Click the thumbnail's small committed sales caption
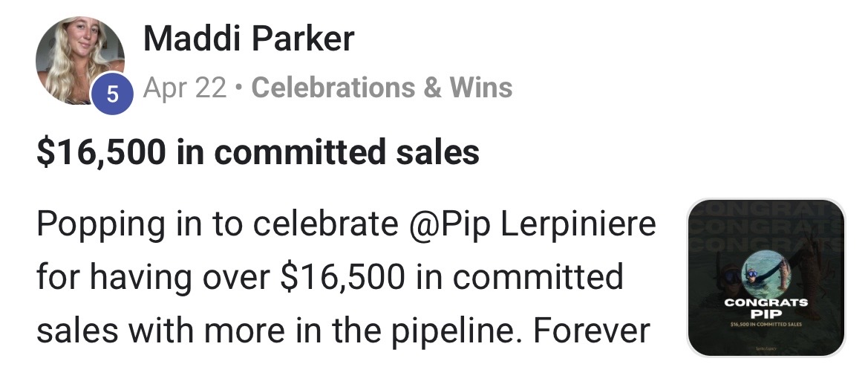The width and height of the screenshot is (868, 387). 766,324
